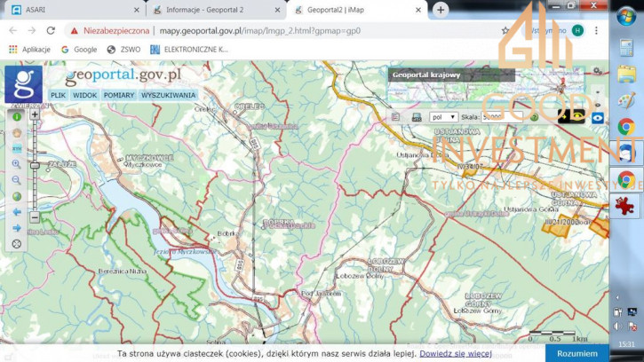Select the Geoportal2 | iMap tab
Viewport: 644px width, 362px height.
click(x=357, y=10)
